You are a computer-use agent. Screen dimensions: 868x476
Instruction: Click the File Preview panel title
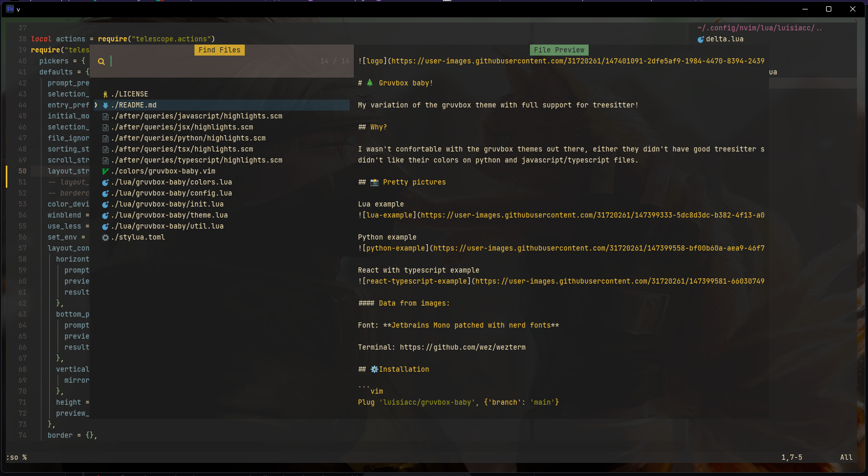coord(559,50)
